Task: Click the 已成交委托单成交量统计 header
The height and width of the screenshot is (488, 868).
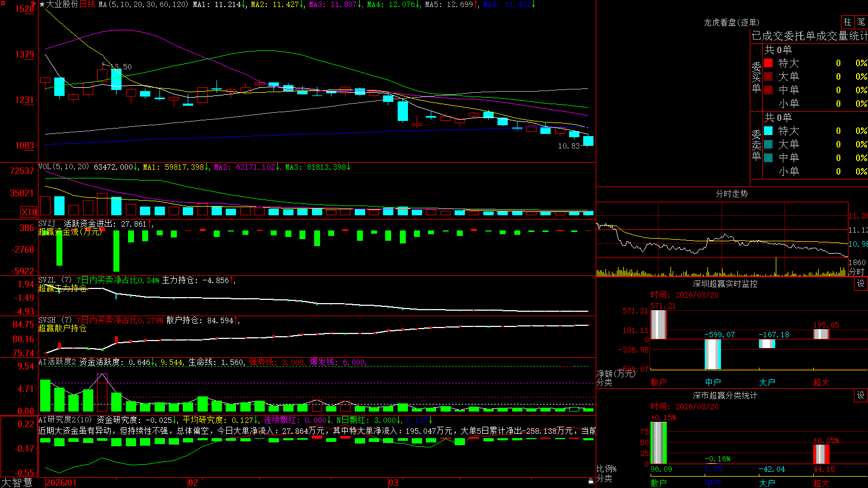Action: tap(809, 36)
